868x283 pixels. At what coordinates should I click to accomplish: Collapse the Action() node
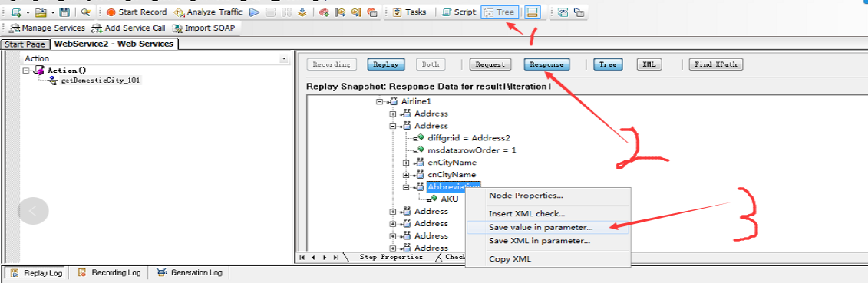point(26,71)
